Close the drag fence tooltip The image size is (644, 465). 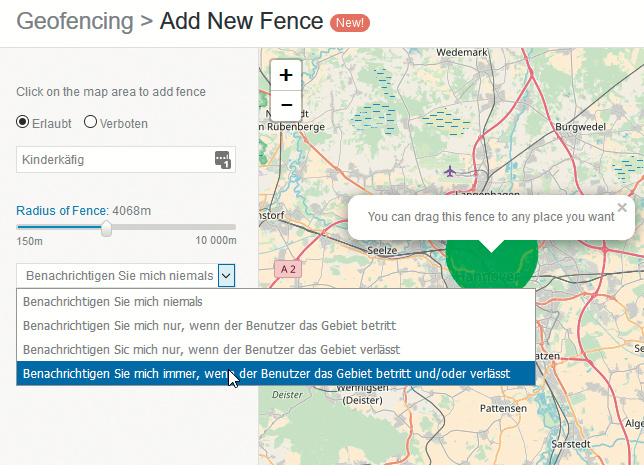[x=622, y=207]
